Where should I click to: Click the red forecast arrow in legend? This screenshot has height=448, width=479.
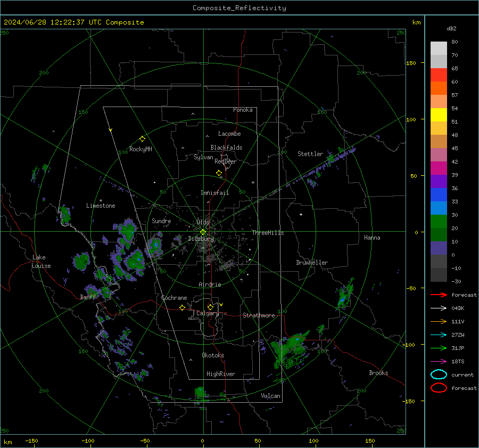439,295
